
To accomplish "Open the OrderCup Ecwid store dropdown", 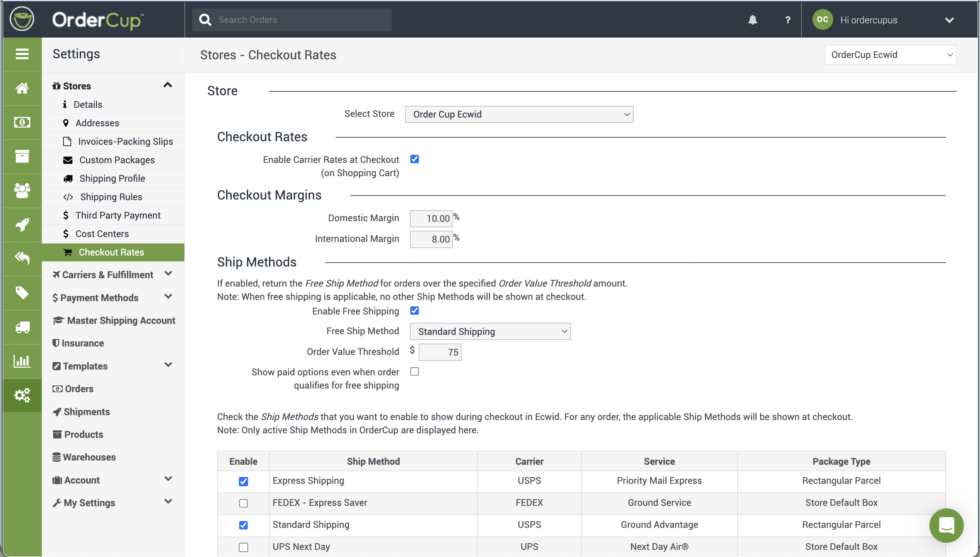I will coord(891,55).
